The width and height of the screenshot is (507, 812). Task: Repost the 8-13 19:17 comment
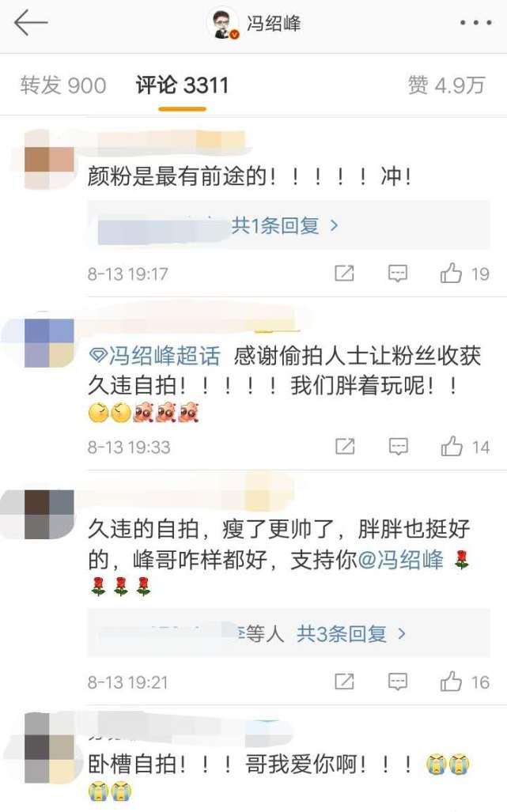(x=344, y=273)
